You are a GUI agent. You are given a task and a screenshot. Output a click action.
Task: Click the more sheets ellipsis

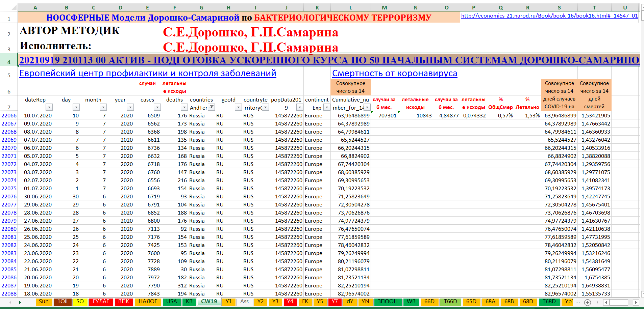pos(578,302)
